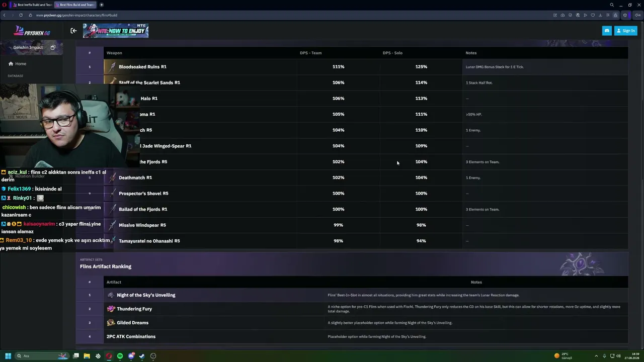The image size is (644, 362).
Task: Open the browser profile icon
Action: tap(615, 15)
